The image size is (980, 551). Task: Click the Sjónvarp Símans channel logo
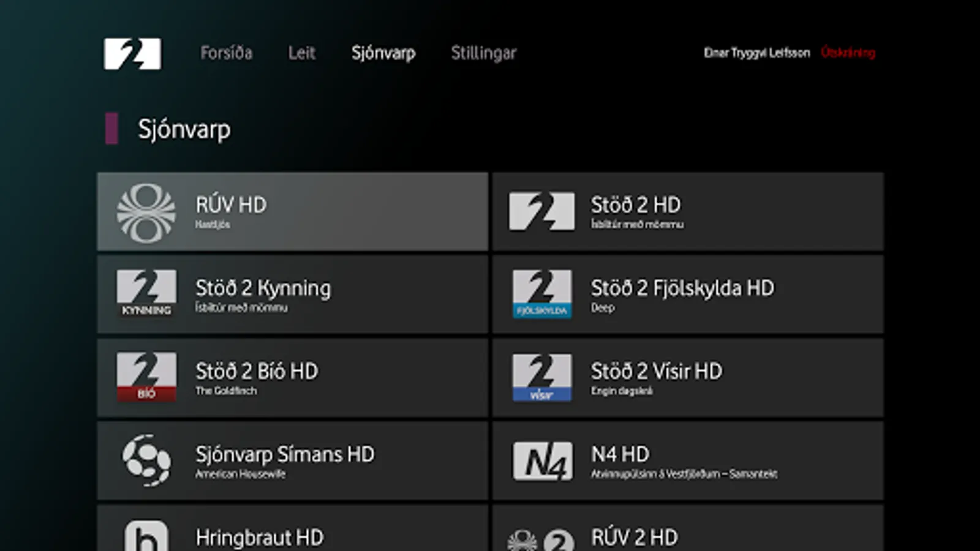point(146,460)
